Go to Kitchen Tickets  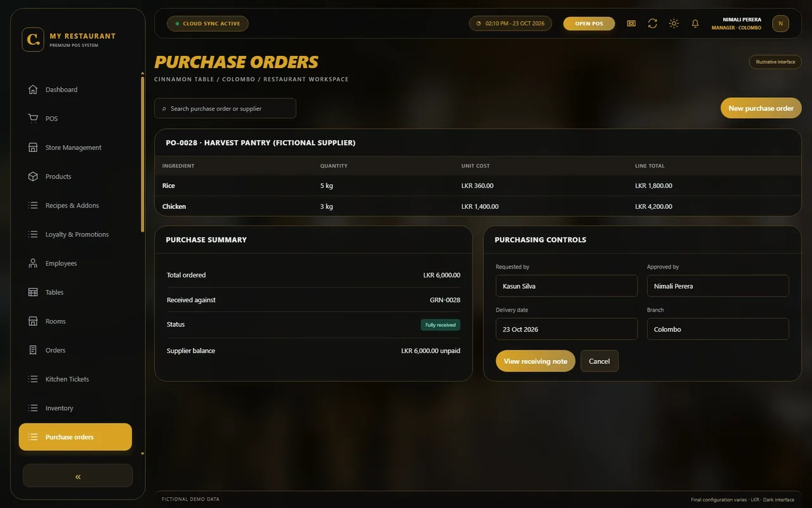(x=75, y=379)
